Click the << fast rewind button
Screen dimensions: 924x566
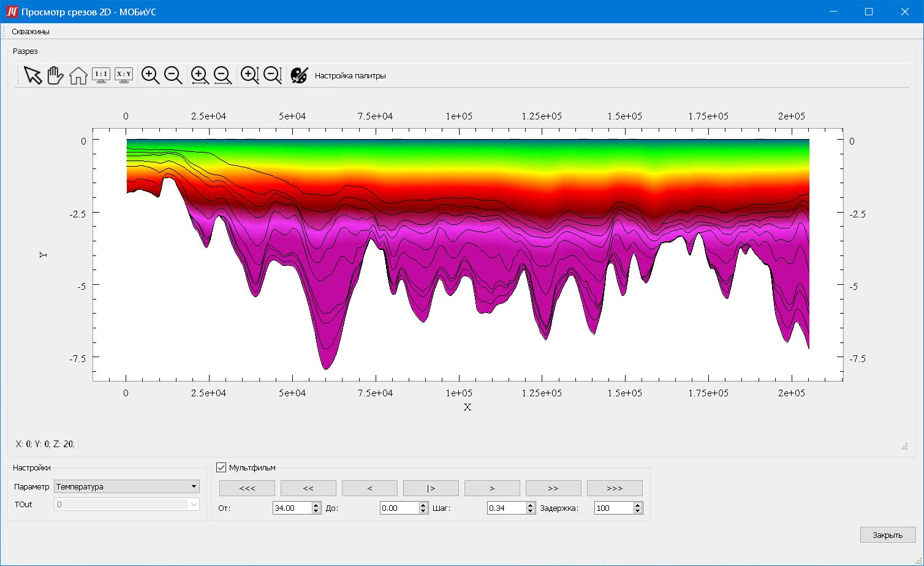pyautogui.click(x=308, y=488)
